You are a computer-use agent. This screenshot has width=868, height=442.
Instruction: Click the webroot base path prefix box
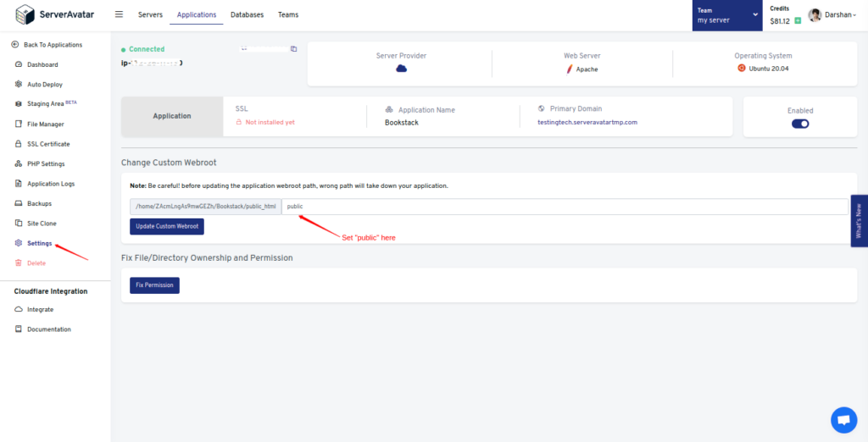coord(206,207)
